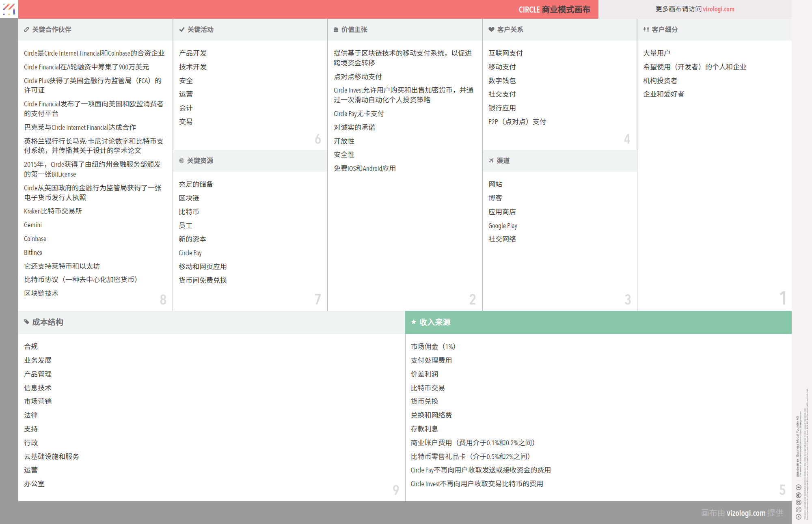Click the vizologi.com footer credit link

click(x=746, y=513)
